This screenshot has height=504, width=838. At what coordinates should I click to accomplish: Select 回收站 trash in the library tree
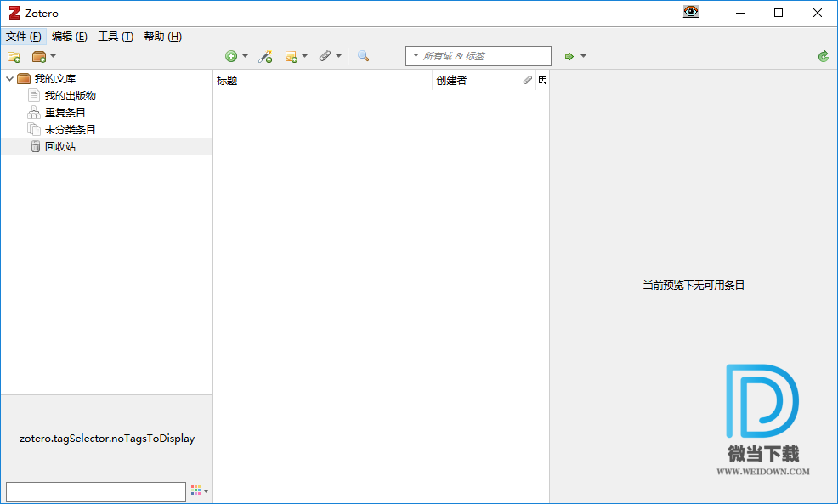(x=107, y=146)
